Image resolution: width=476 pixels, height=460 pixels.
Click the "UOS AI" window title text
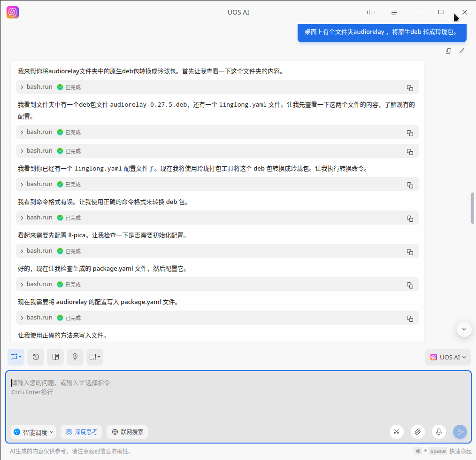point(238,13)
